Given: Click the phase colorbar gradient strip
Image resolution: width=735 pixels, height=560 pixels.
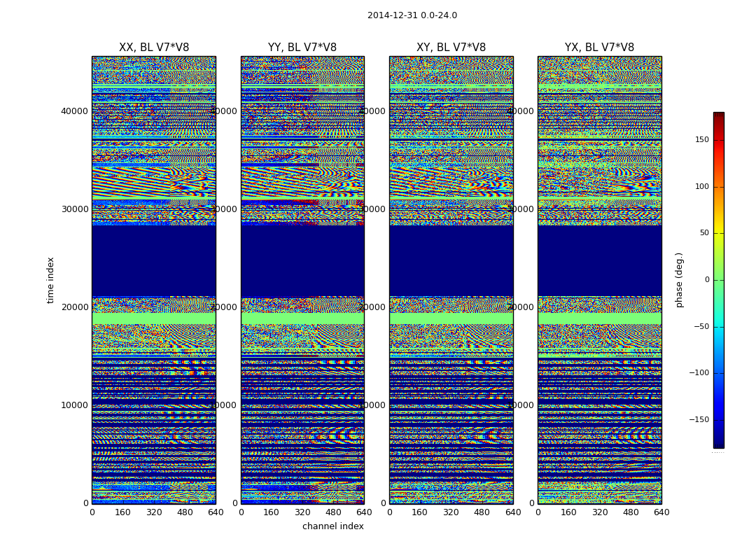Looking at the screenshot, I should coord(719,280).
